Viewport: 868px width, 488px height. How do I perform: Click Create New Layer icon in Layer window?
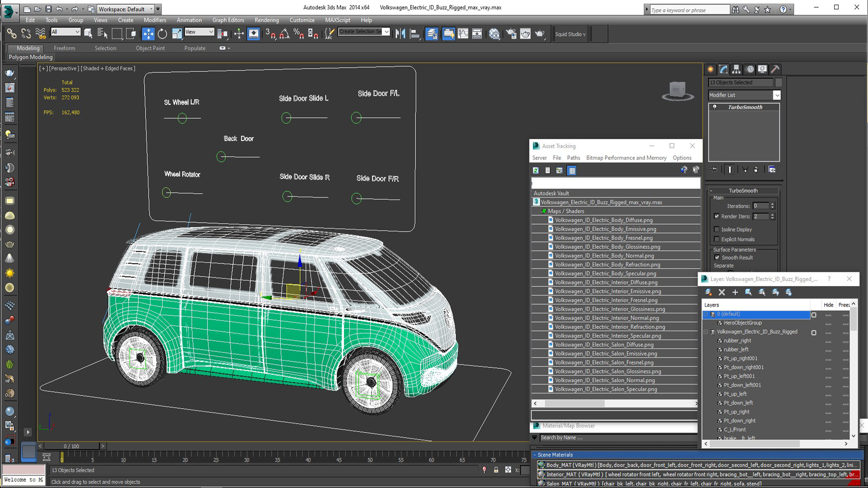tap(708, 292)
